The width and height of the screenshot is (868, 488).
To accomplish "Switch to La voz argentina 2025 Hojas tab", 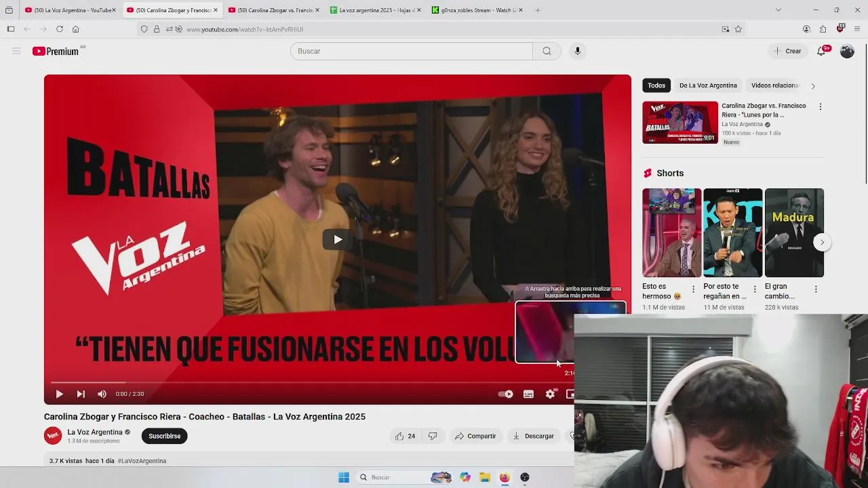I will click(x=375, y=10).
